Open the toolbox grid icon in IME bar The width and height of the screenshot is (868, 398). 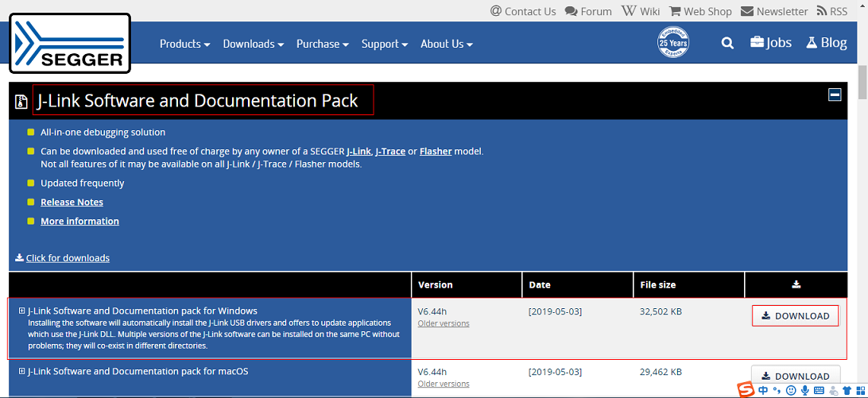[x=862, y=390]
